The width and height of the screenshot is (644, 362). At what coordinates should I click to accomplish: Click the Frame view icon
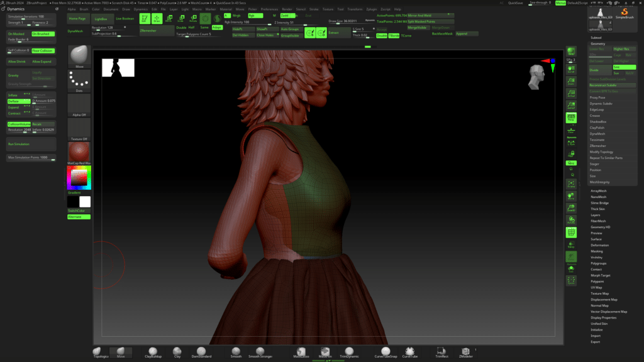coord(571,184)
